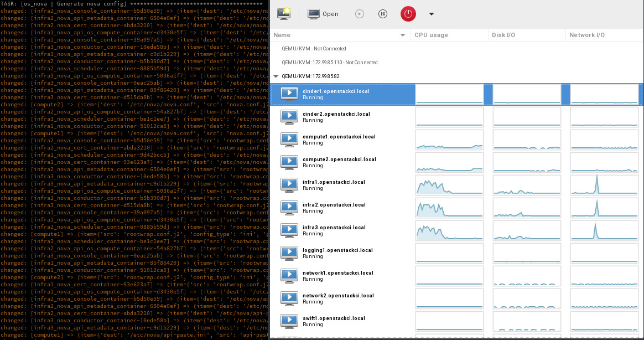The height and width of the screenshot is (340, 644).
Task: Pause the running cinder1 virtual machine
Action: tap(383, 14)
